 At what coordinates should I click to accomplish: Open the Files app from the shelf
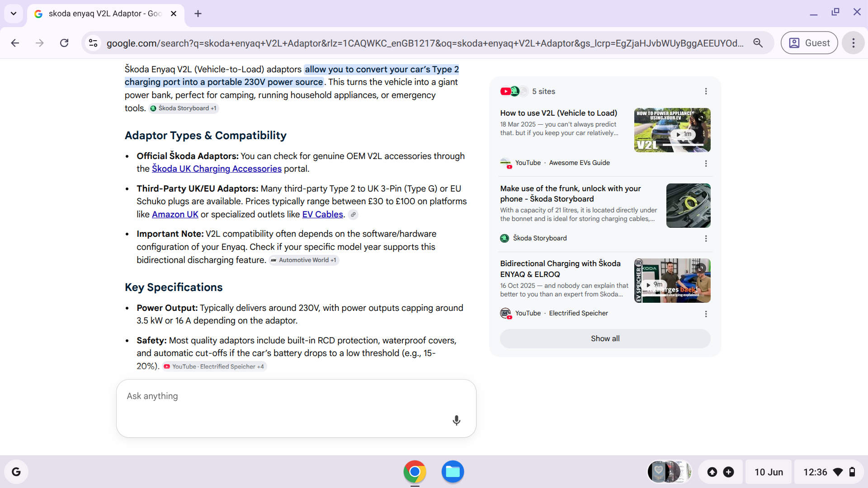pos(453,472)
